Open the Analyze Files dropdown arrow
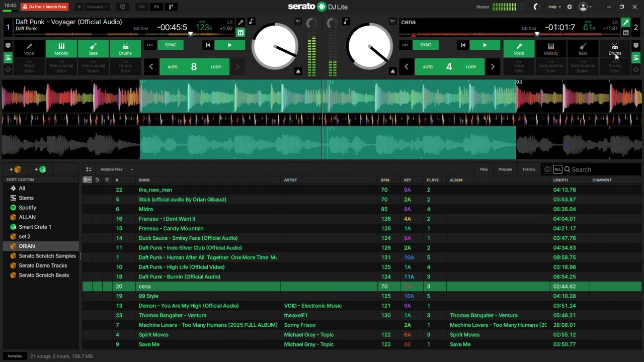 pyautogui.click(x=132, y=169)
